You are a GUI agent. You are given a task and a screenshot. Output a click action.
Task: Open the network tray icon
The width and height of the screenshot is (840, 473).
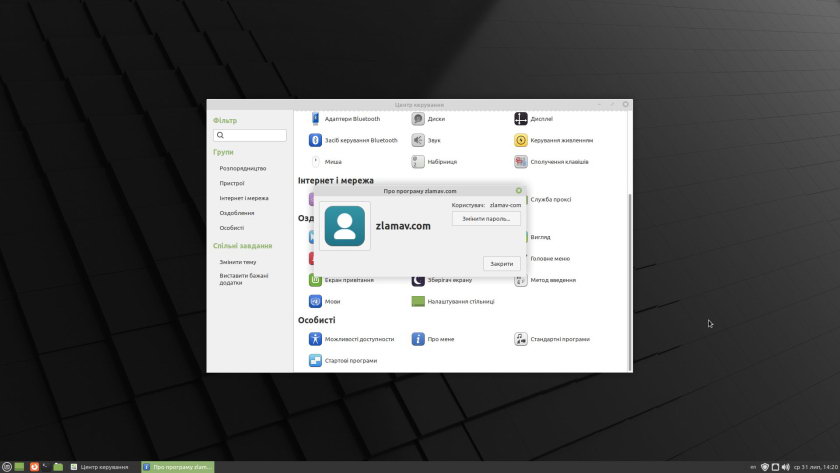point(775,467)
